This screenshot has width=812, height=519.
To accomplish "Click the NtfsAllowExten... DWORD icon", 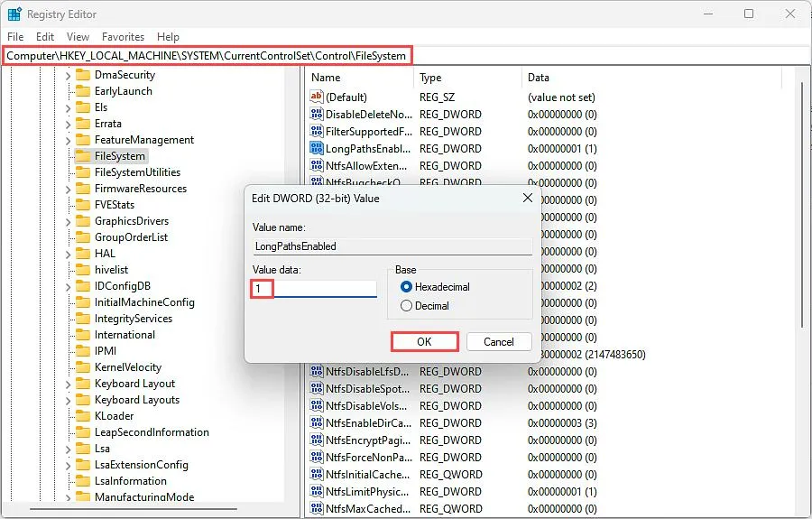I will tap(316, 164).
